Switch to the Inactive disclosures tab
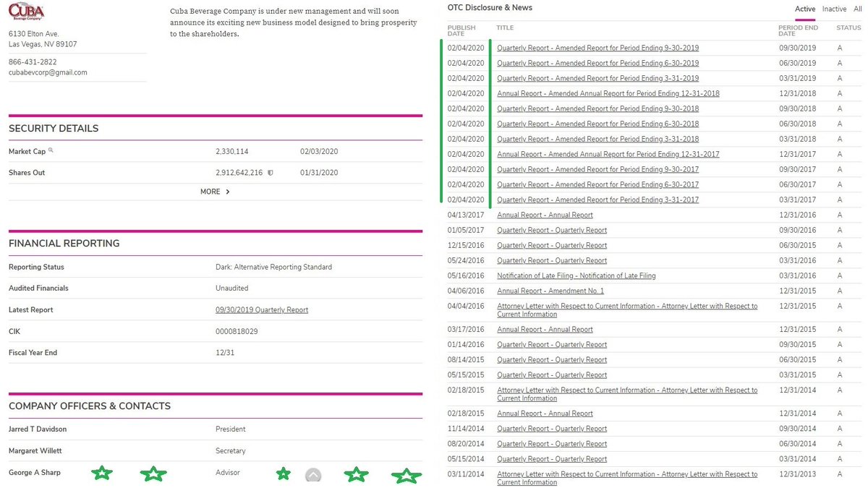Viewport: 868px width, 488px height. 834,9
